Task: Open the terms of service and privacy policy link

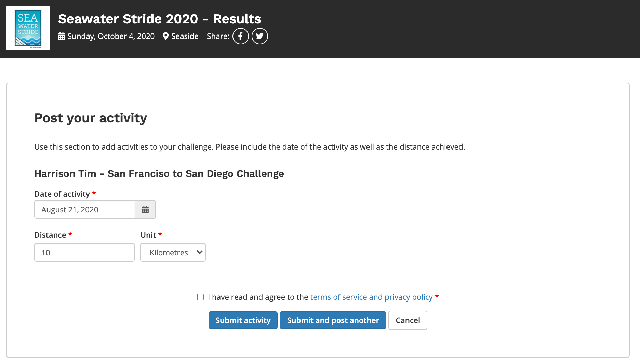Action: pyautogui.click(x=371, y=297)
